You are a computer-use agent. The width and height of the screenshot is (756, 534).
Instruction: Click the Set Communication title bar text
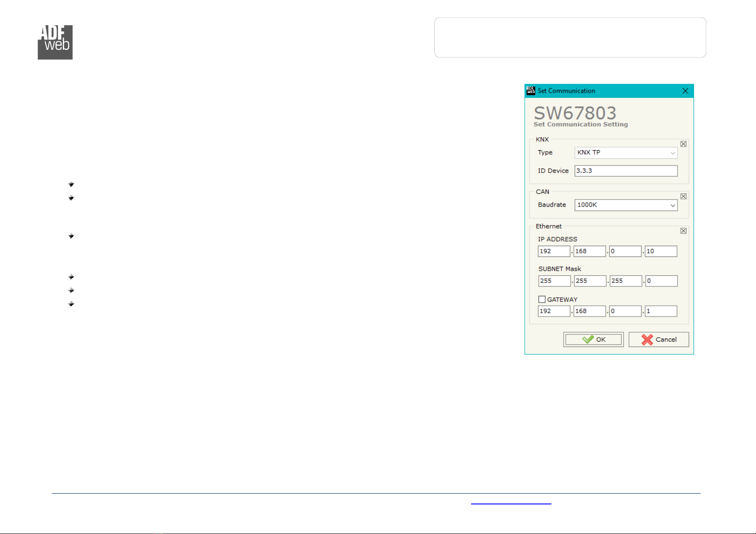point(566,91)
